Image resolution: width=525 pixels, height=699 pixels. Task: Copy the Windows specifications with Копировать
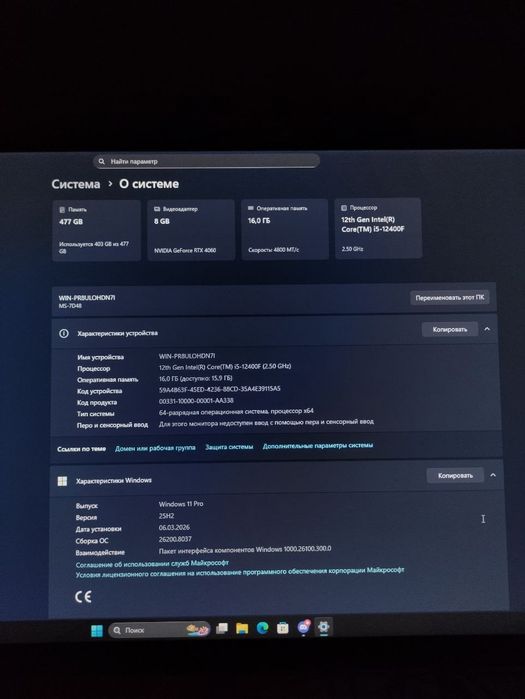(x=455, y=476)
